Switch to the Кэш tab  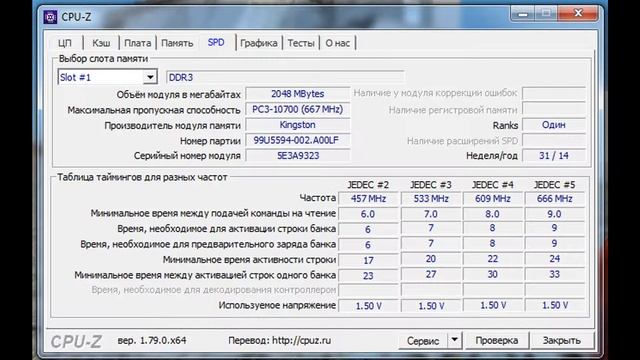click(x=101, y=43)
